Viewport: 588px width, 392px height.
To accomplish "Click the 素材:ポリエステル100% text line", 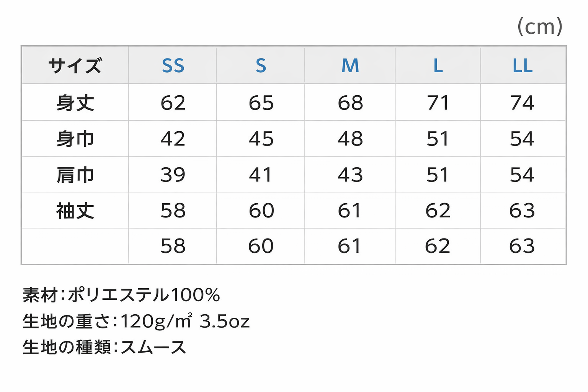I will tap(121, 295).
